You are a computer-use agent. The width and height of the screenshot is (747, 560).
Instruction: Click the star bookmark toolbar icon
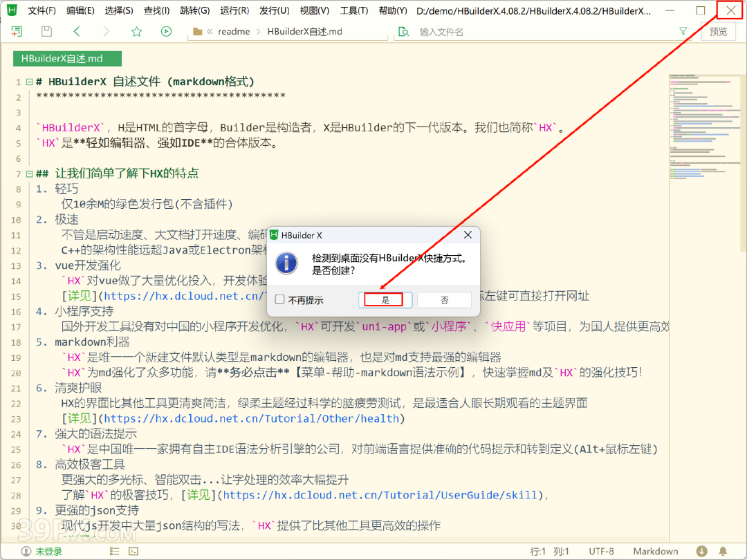coord(137,31)
